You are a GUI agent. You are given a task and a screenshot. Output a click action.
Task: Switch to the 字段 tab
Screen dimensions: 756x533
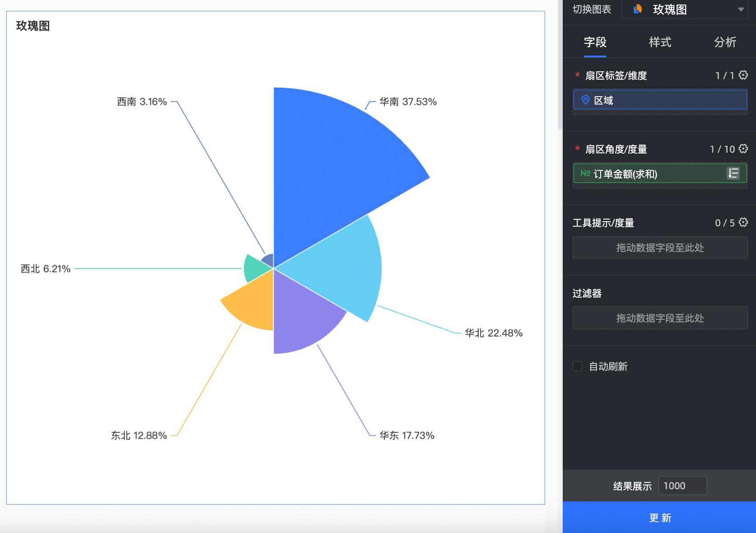coord(595,42)
